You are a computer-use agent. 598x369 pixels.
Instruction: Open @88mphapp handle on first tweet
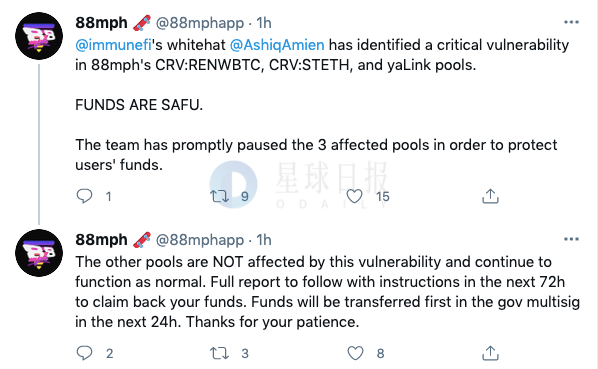click(200, 23)
